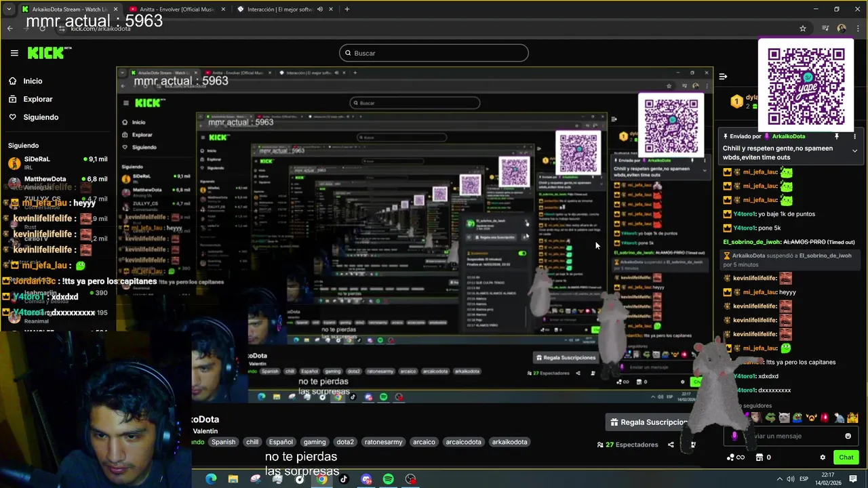868x488 pixels.
Task: Open a new browser tab
Action: click(347, 9)
